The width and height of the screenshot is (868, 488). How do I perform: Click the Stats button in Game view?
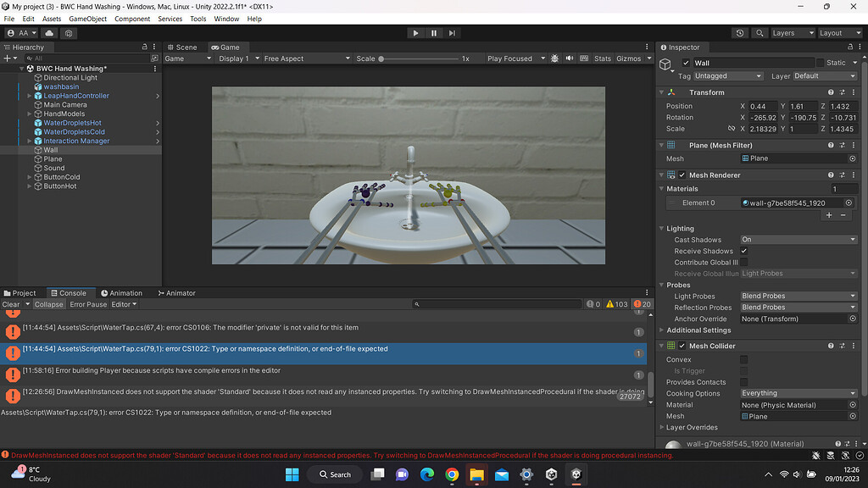tap(602, 58)
